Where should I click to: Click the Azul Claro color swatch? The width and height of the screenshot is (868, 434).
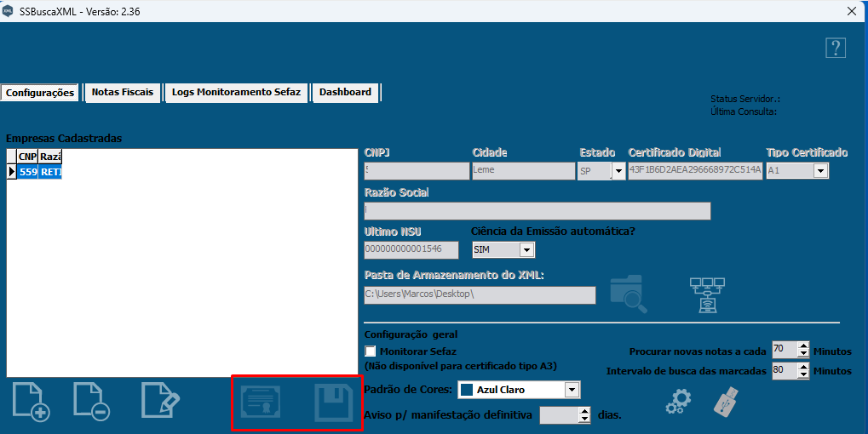466,390
